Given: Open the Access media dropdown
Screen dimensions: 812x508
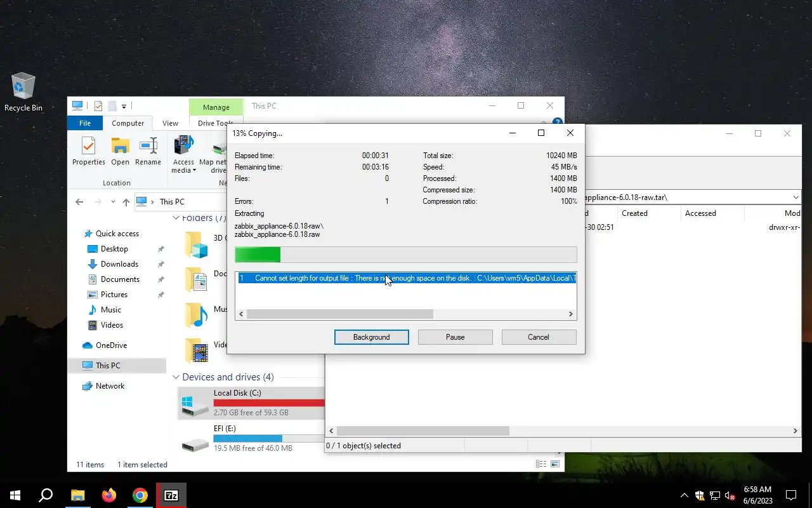Looking at the screenshot, I should pyautogui.click(x=184, y=154).
